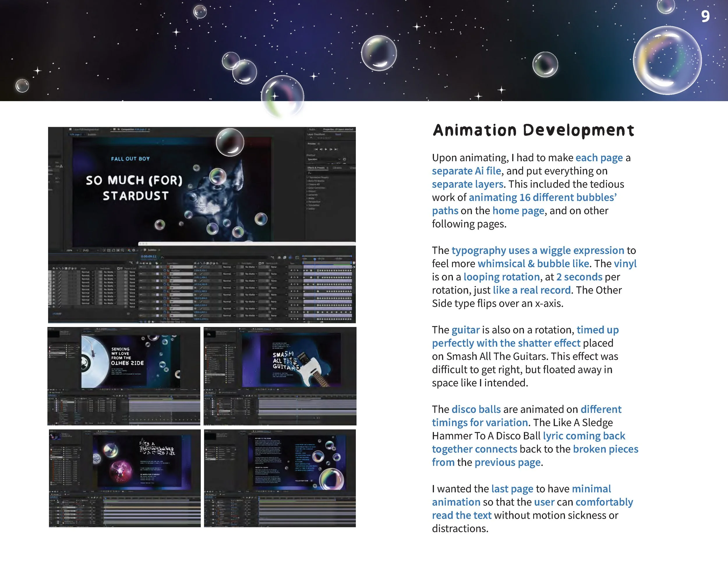The width and height of the screenshot is (728, 563).
Task: Expand the Color Correction effects category
Action: point(317,188)
